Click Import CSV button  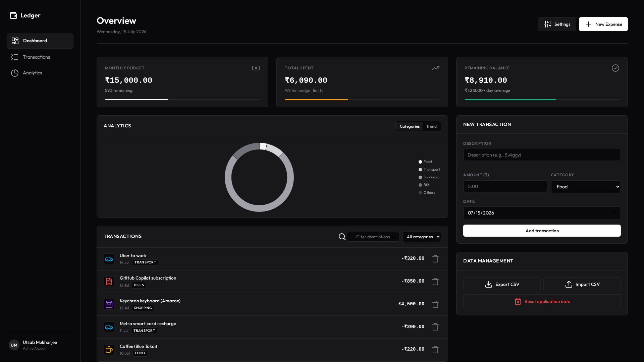coord(582,284)
